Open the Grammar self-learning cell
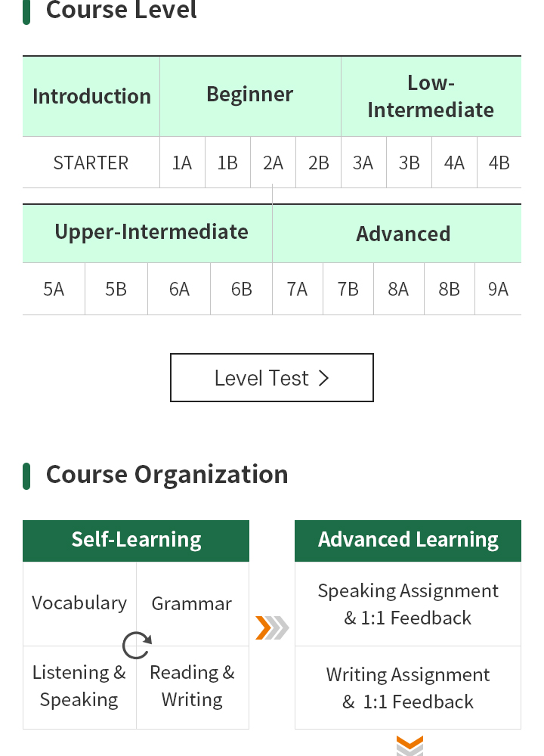The width and height of the screenshot is (544, 756). pos(192,603)
